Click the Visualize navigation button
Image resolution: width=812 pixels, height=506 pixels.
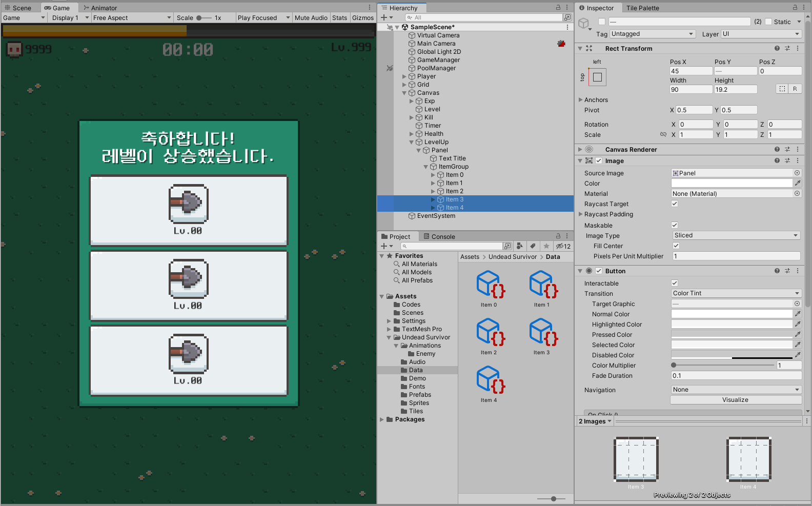735,400
